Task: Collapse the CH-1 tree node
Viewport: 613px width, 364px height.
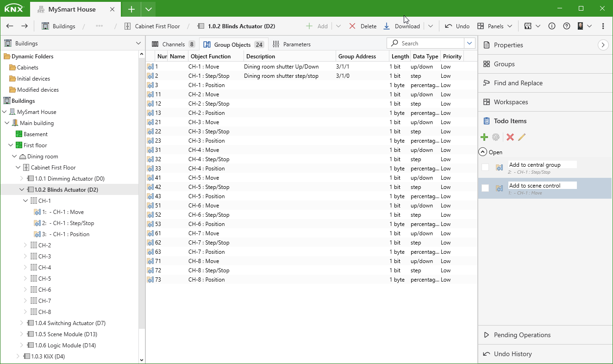Action: point(25,201)
